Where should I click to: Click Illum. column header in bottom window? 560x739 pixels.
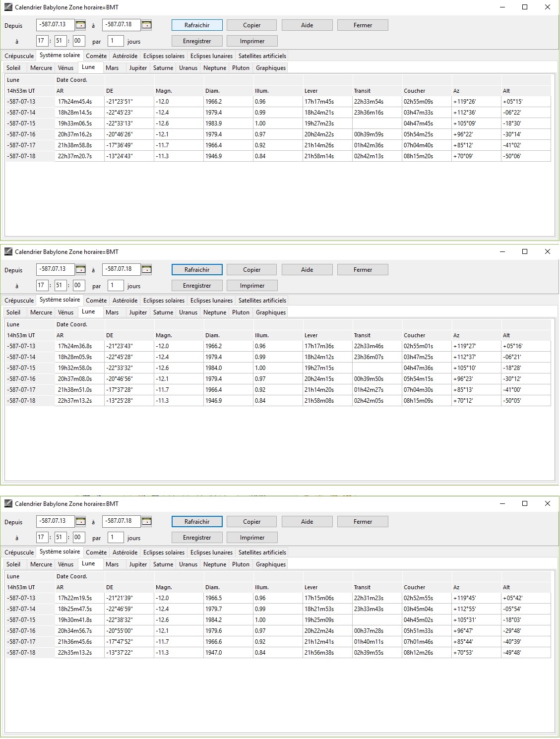278,587
